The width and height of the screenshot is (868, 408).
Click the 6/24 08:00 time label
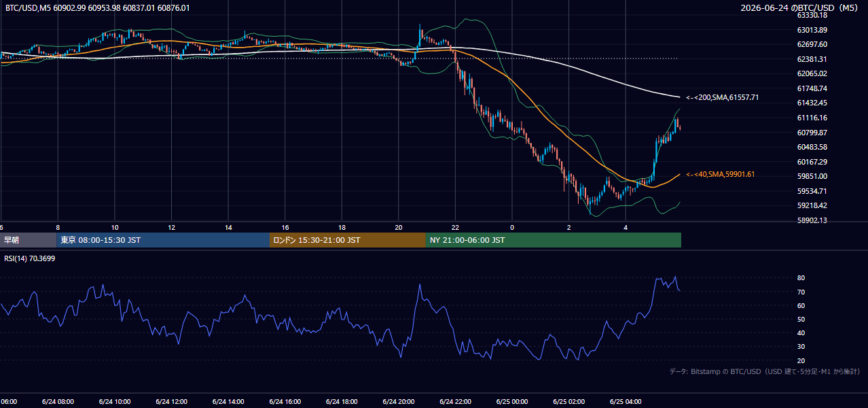(58, 401)
